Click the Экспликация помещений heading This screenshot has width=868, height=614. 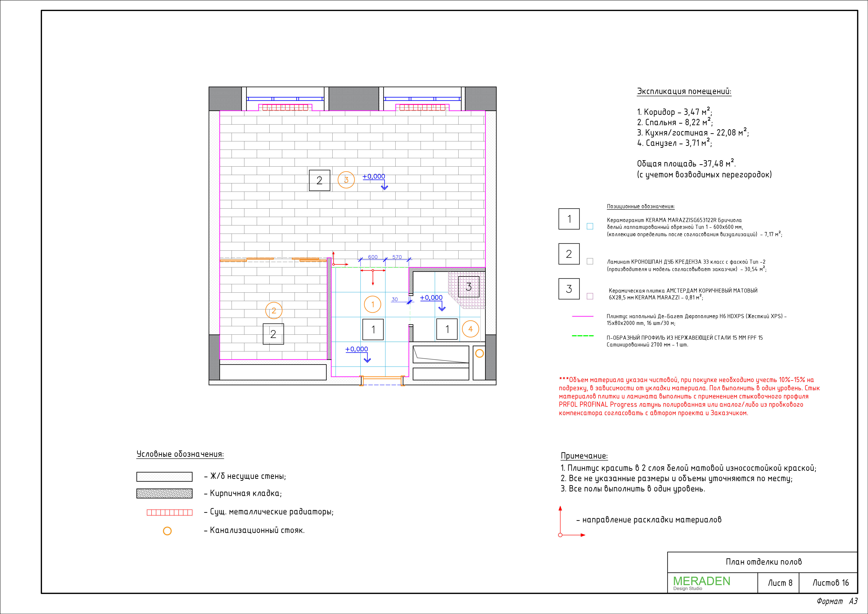[684, 92]
